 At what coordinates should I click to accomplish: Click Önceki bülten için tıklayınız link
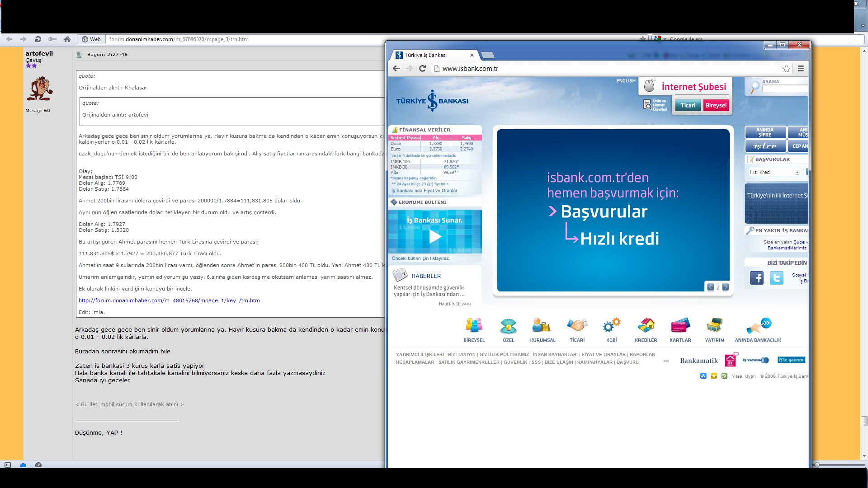click(420, 258)
